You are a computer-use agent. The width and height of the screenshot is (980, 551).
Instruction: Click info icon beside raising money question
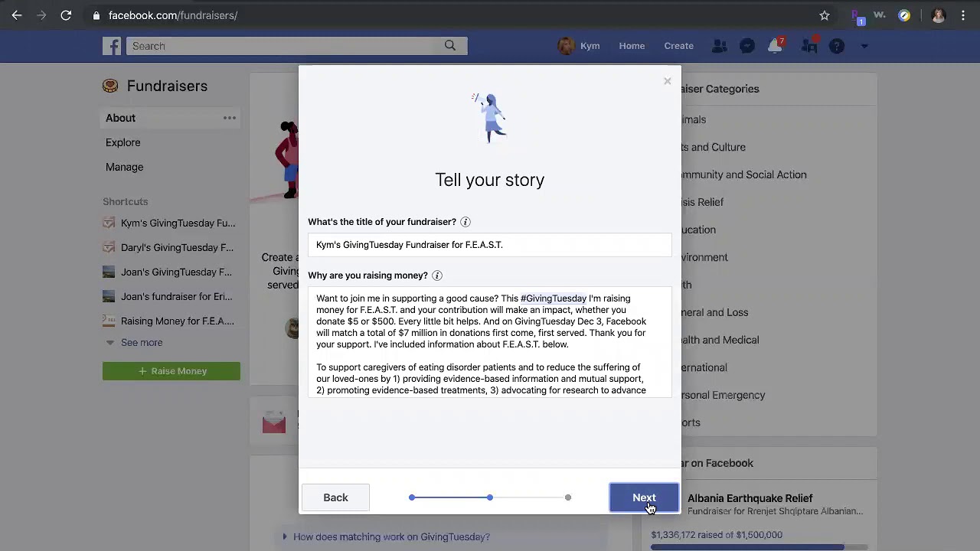tap(436, 275)
